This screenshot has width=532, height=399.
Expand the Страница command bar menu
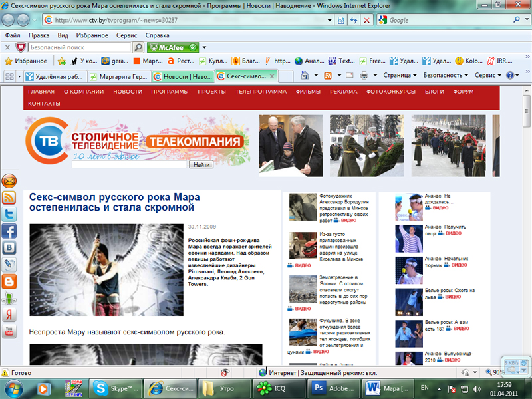tap(400, 76)
